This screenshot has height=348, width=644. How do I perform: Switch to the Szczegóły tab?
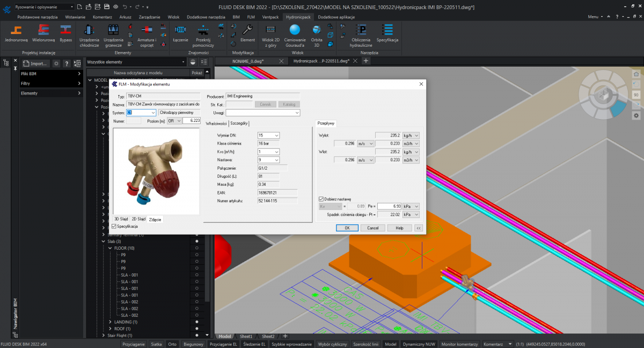239,124
